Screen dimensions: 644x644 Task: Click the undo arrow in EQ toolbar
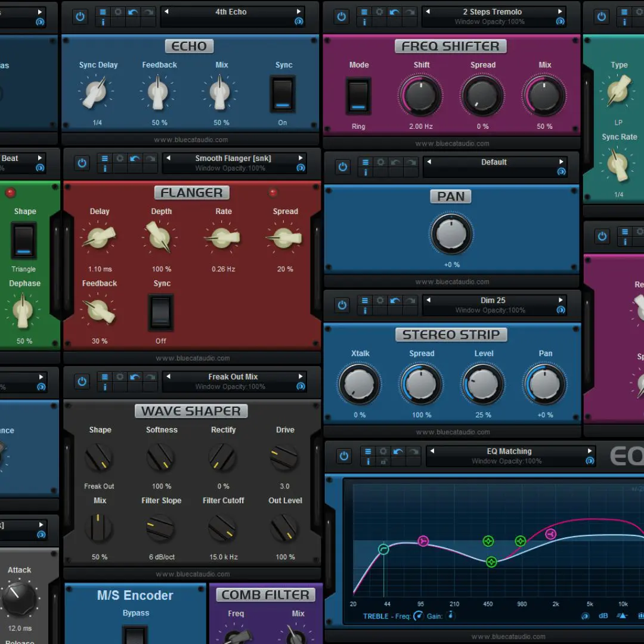[398, 452]
